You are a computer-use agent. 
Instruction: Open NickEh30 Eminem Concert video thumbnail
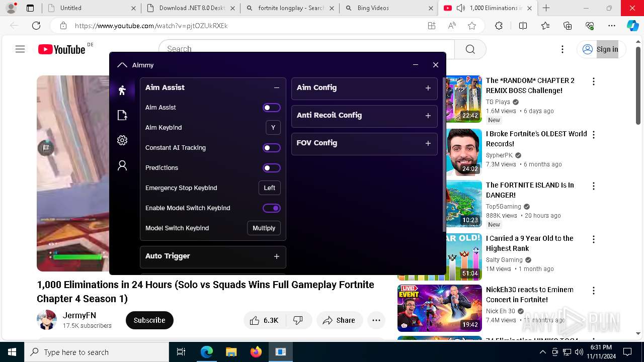pyautogui.click(x=439, y=308)
